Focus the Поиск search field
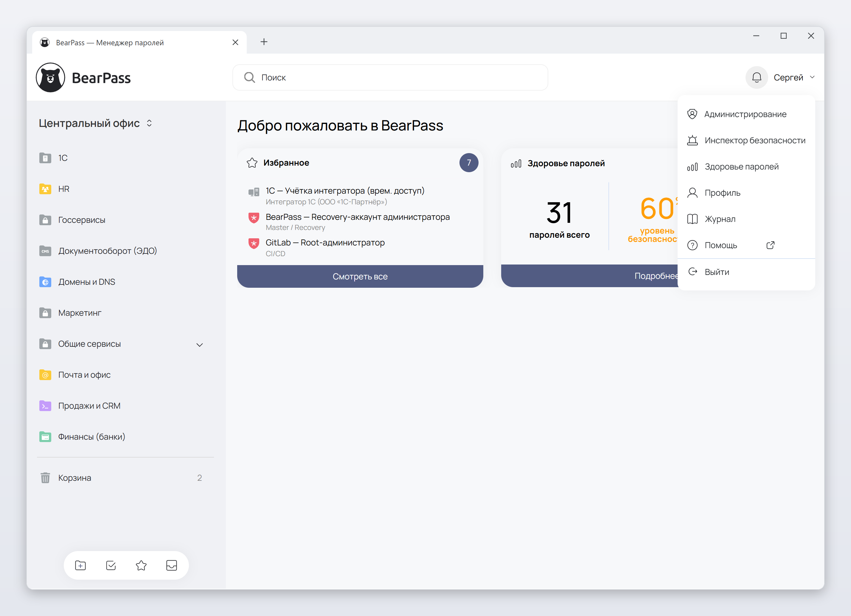The width and height of the screenshot is (851, 616). [x=390, y=77]
